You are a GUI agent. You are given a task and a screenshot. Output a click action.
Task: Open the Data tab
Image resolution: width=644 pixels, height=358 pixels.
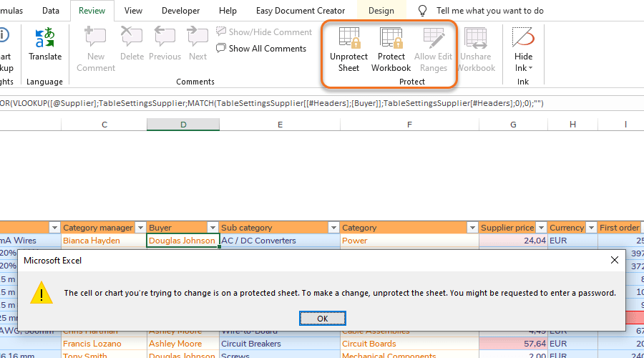pos(51,11)
